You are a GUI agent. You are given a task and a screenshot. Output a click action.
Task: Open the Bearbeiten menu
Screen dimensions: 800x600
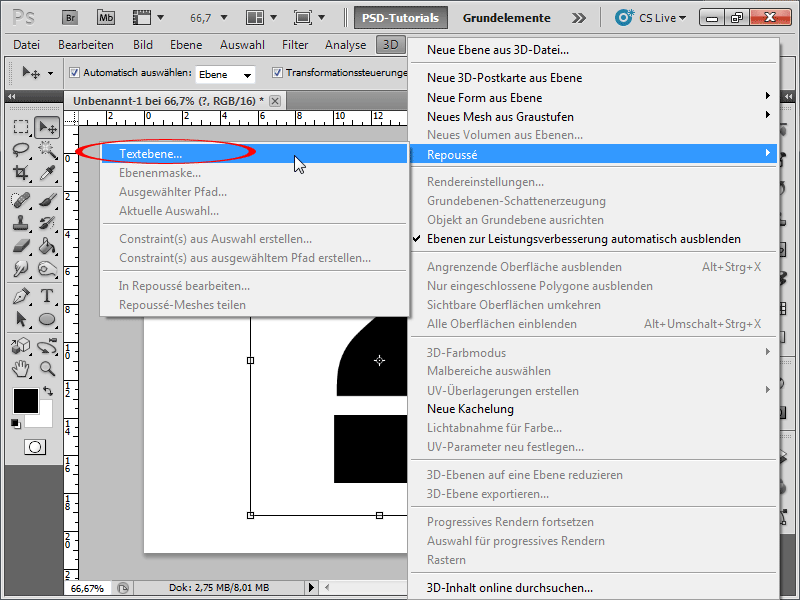pos(86,45)
